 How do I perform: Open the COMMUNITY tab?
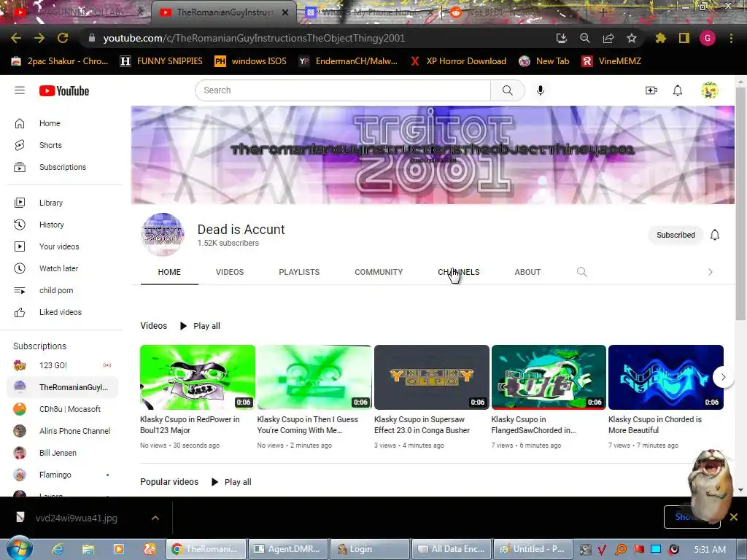coord(379,272)
